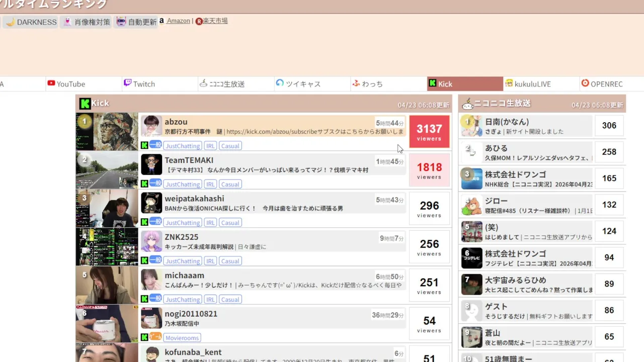Open weipatakahashi stream thumbnail
Screen dimensions: 644x362
pos(107,209)
